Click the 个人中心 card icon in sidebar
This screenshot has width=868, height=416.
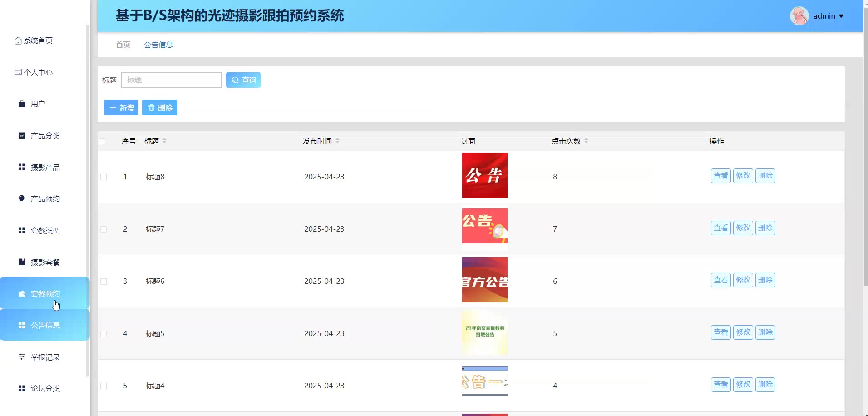pos(18,72)
